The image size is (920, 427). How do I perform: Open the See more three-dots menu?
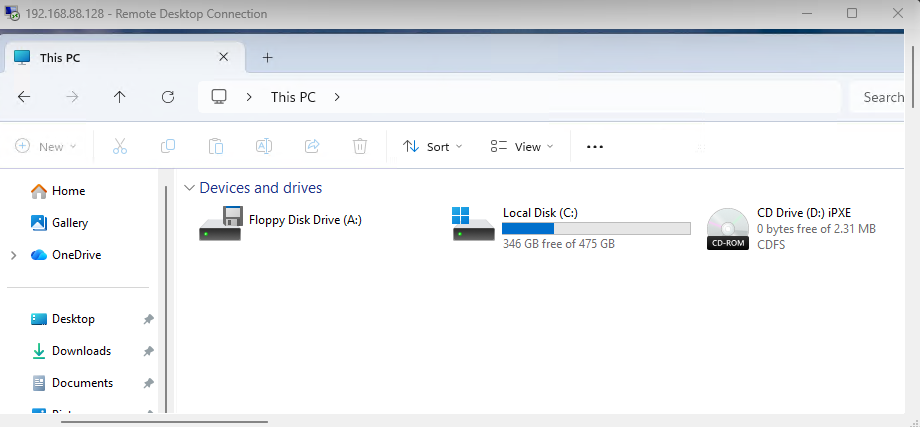595,146
